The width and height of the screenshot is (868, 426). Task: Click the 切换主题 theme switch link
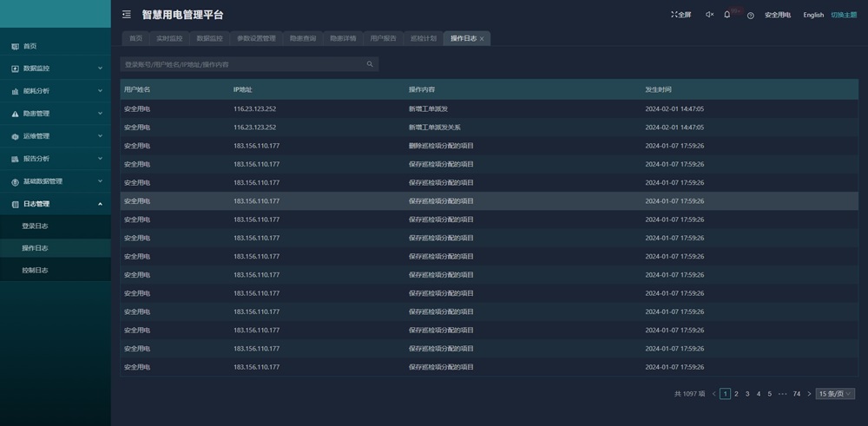(x=844, y=15)
